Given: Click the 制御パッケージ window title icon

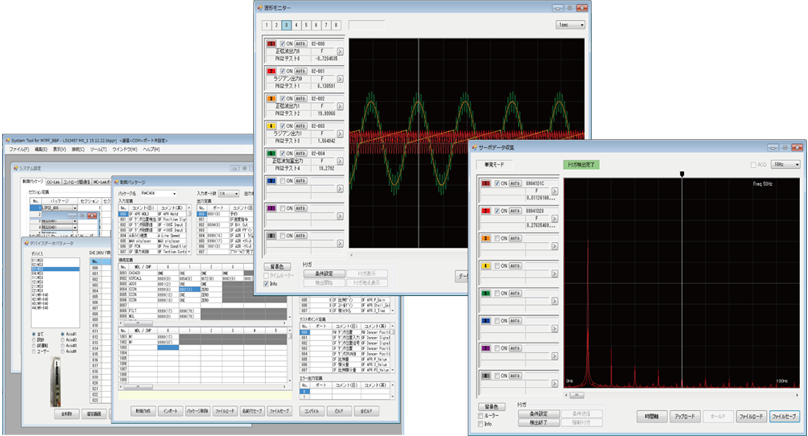Looking at the screenshot, I should tap(116, 182).
